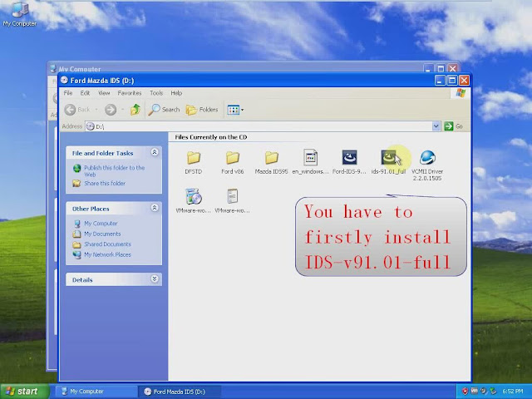Click the Forward navigation arrow
This screenshot has width=532, height=399.
coord(111,110)
